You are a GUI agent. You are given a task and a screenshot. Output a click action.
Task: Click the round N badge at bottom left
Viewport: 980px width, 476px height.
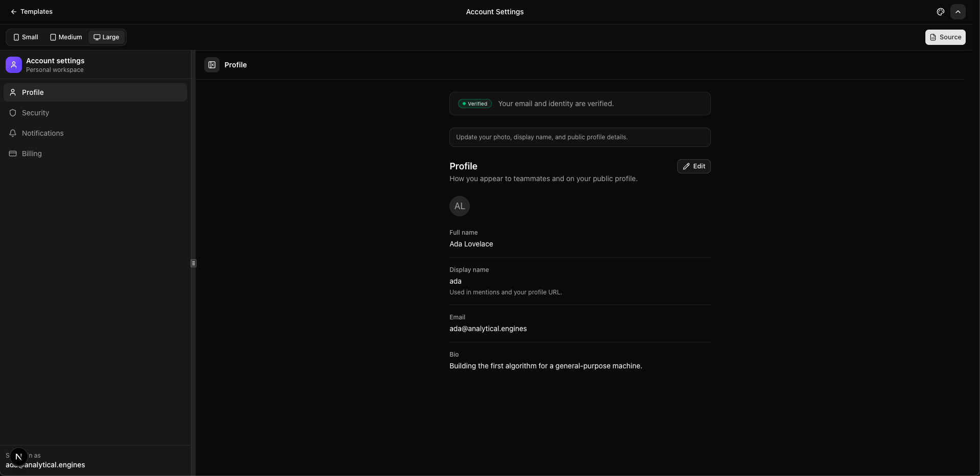point(18,457)
